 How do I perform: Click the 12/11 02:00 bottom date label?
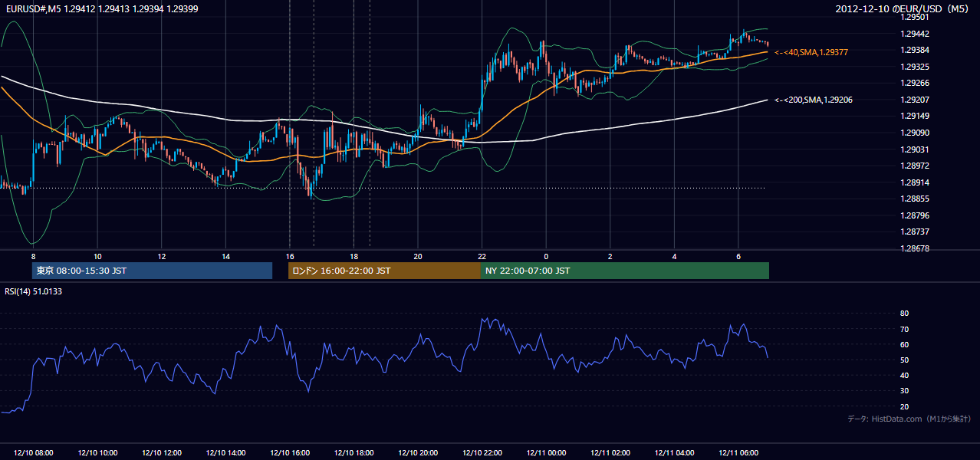click(610, 453)
